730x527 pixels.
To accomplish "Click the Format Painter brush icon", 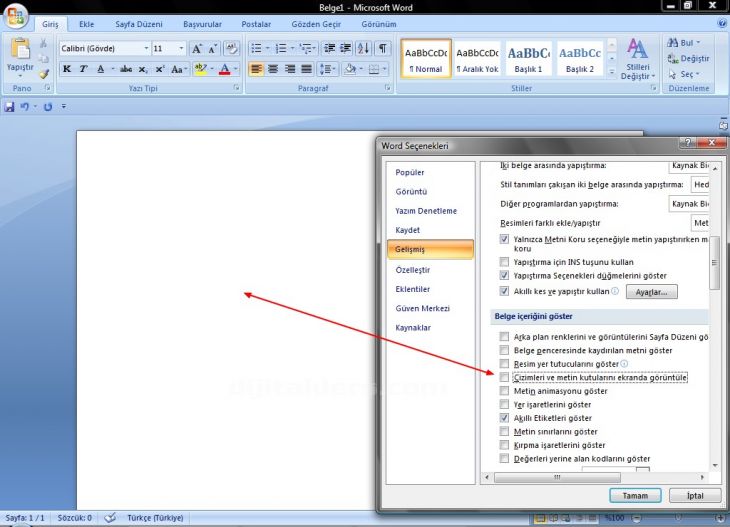I will point(44,74).
